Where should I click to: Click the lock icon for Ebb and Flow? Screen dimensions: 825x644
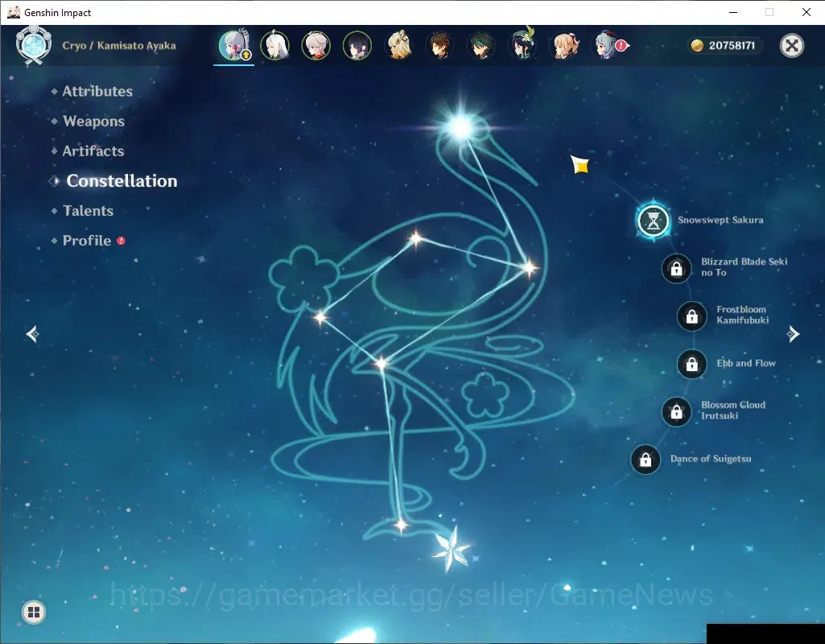point(692,364)
